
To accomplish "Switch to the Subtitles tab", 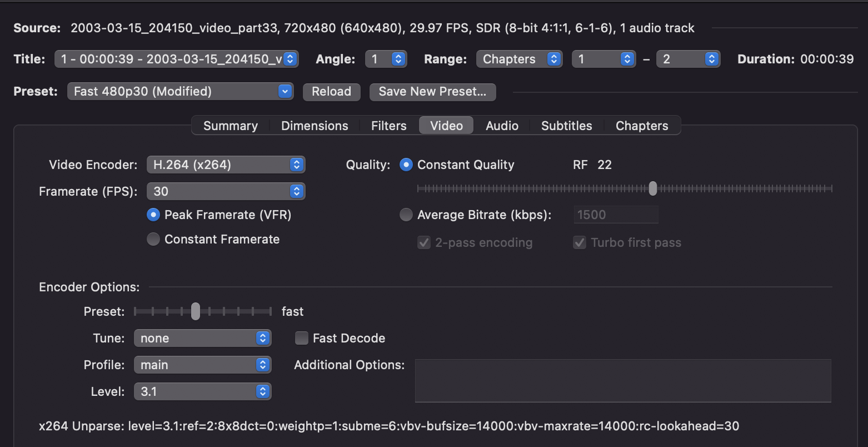I will point(567,126).
